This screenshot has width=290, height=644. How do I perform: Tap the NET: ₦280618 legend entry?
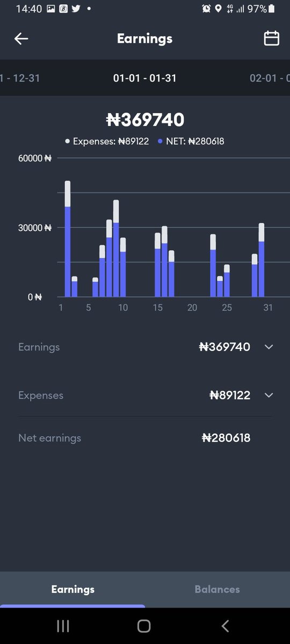[x=191, y=142]
